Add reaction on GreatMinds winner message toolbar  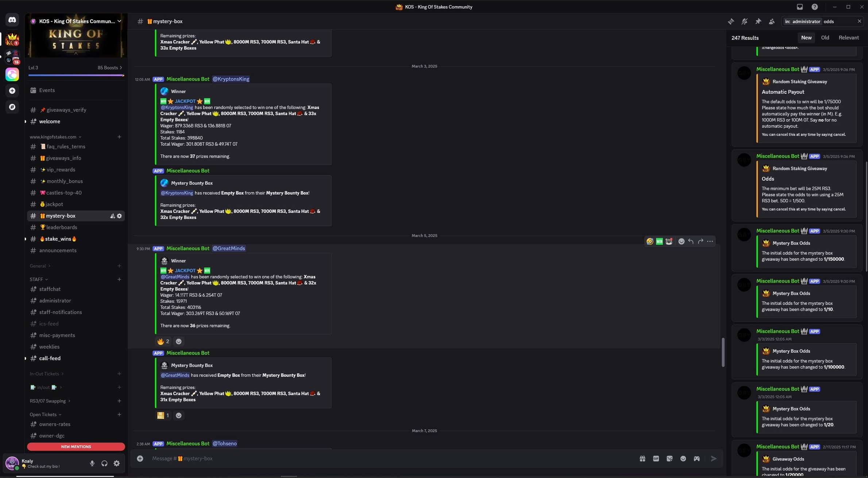pyautogui.click(x=681, y=241)
